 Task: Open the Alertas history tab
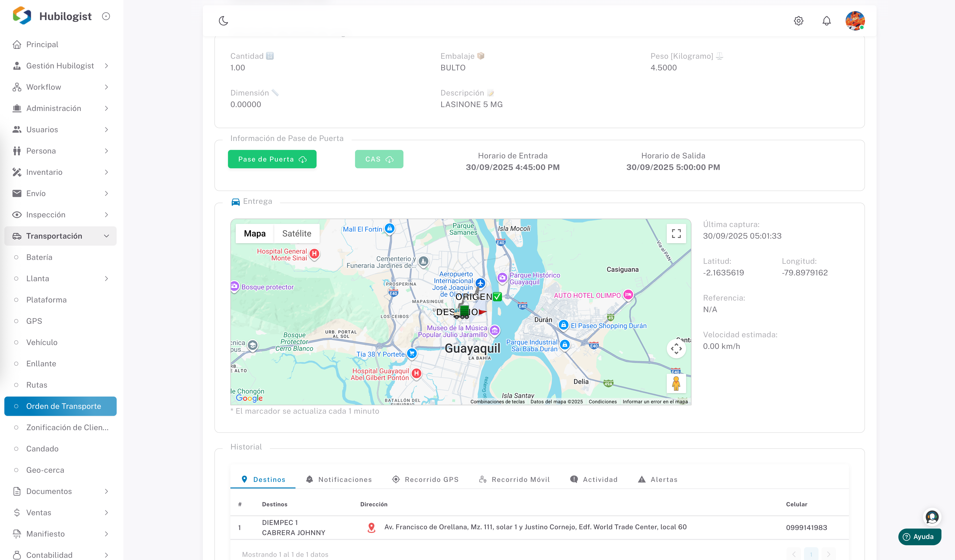658,479
